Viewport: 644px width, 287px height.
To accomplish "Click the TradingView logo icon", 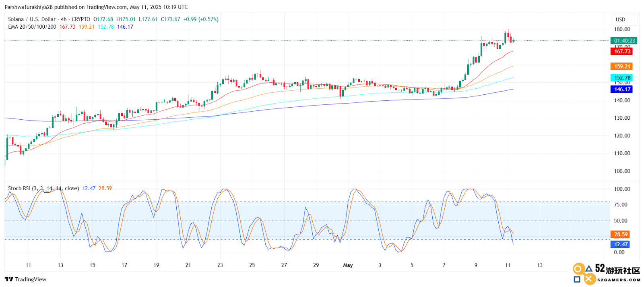I will tap(9, 279).
